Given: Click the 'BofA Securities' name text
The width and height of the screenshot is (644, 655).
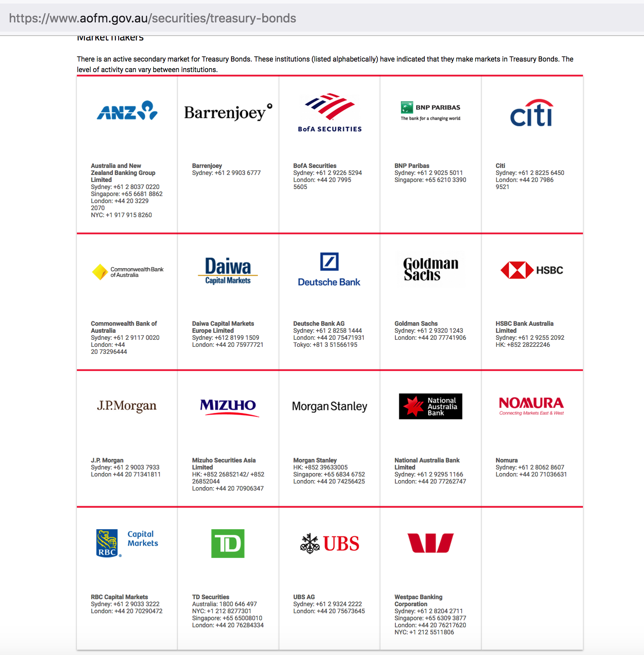Looking at the screenshot, I should click(315, 166).
